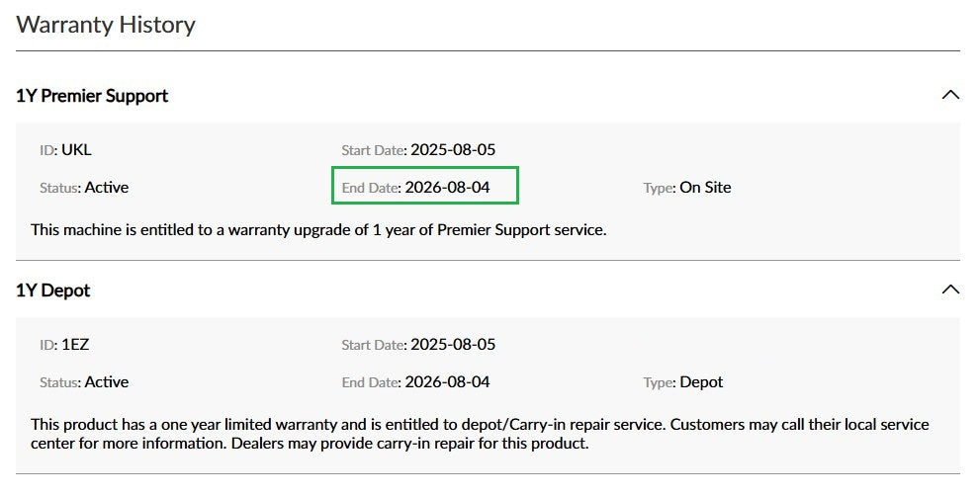The image size is (980, 496).
Task: Click the UKL warranty ID value
Action: [76, 150]
